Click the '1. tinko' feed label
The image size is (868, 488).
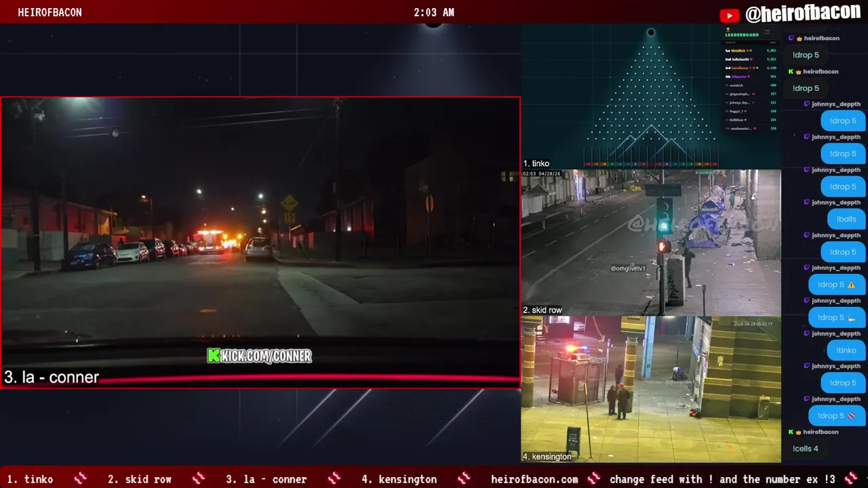click(536, 163)
